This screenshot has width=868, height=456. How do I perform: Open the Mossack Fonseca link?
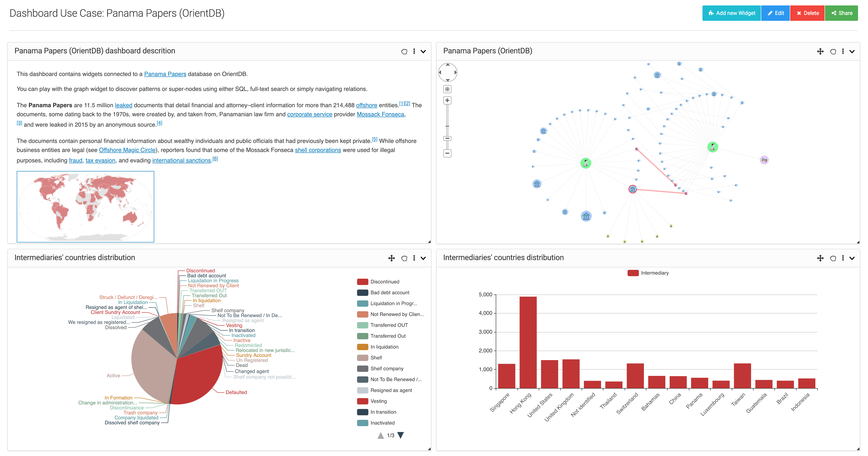pos(380,114)
